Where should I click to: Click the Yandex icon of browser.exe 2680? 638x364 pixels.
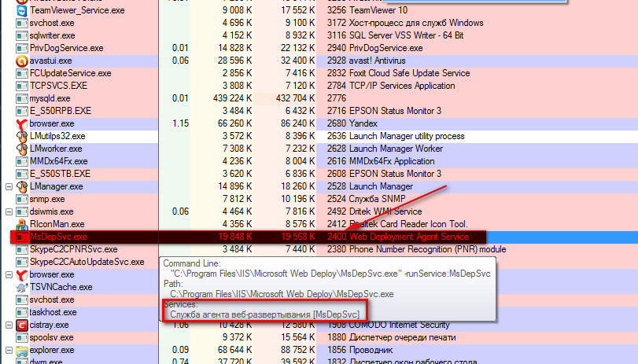[x=21, y=123]
